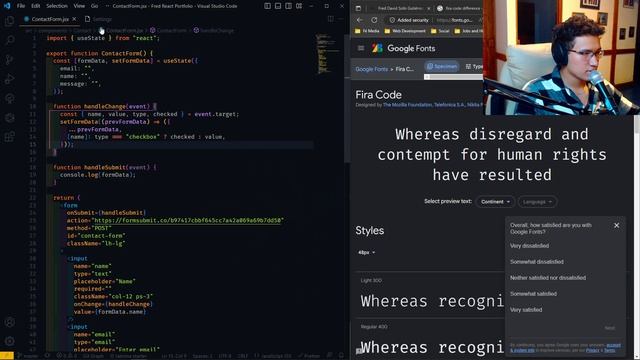640x360 pixels.
Task: Click the Prettier status bar item
Action: [309, 356]
